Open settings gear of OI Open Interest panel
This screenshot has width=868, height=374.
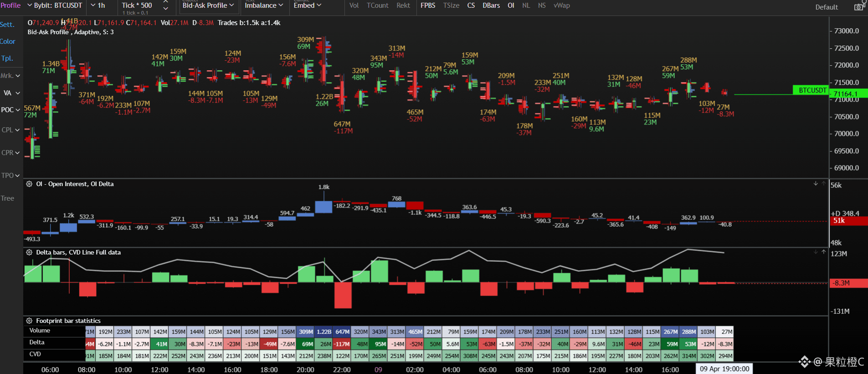[29, 184]
